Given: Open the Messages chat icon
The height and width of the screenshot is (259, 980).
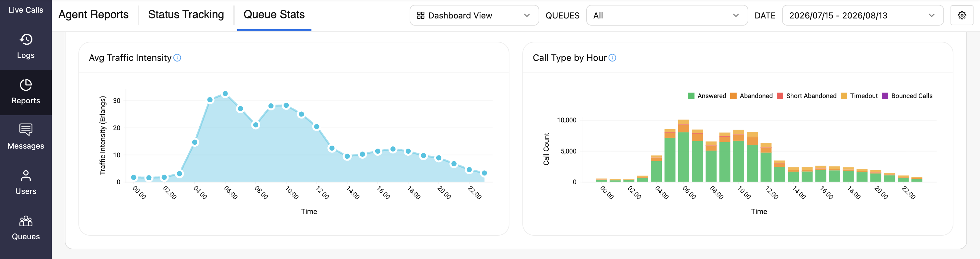Looking at the screenshot, I should tap(26, 130).
